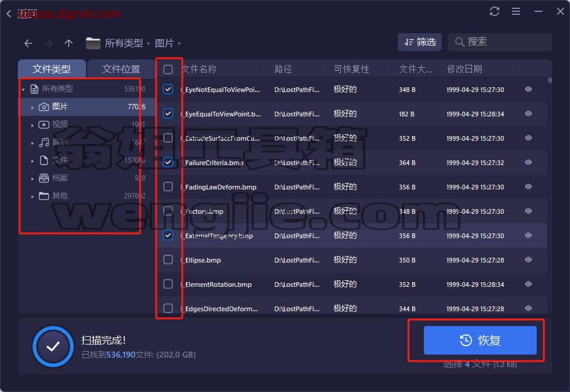Click the refresh icon in title bar

[x=495, y=11]
